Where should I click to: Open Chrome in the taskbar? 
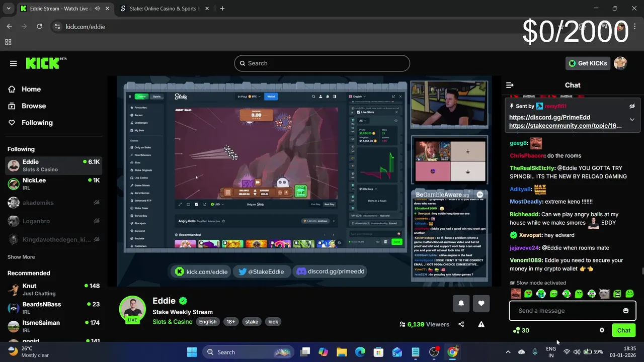(x=452, y=352)
